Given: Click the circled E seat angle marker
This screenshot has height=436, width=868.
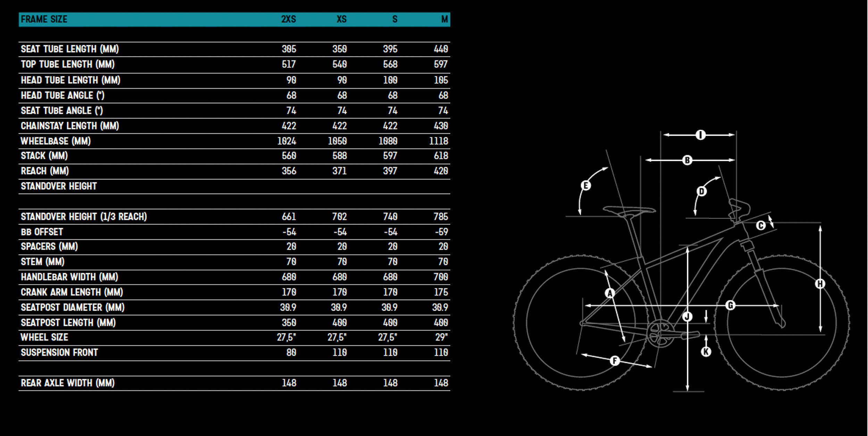Looking at the screenshot, I should pyautogui.click(x=586, y=186).
